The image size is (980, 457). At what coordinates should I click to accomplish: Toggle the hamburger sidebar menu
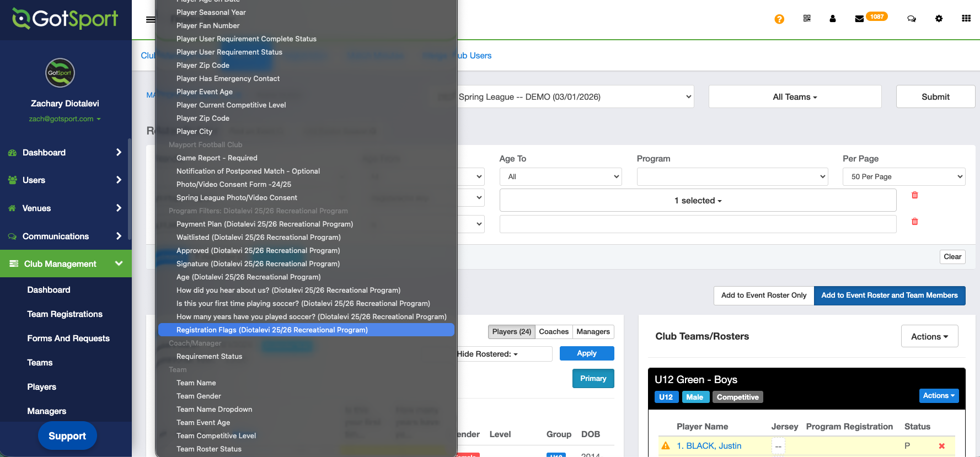tap(150, 19)
